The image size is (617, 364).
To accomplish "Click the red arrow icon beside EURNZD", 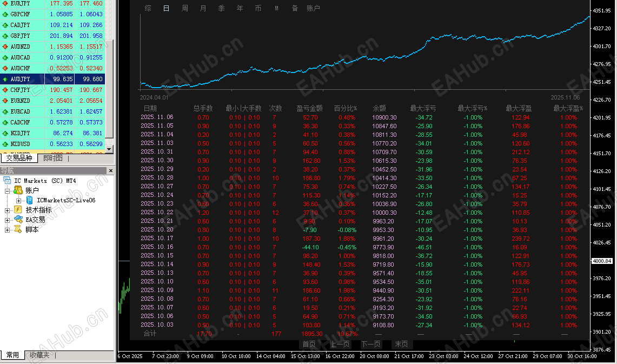I will point(5,101).
